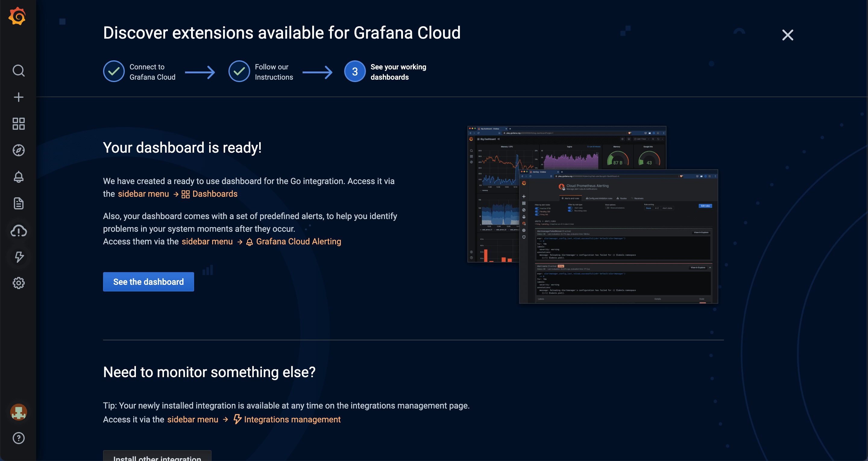Click the Install other integration button
Image resolution: width=868 pixels, height=461 pixels.
[157, 456]
